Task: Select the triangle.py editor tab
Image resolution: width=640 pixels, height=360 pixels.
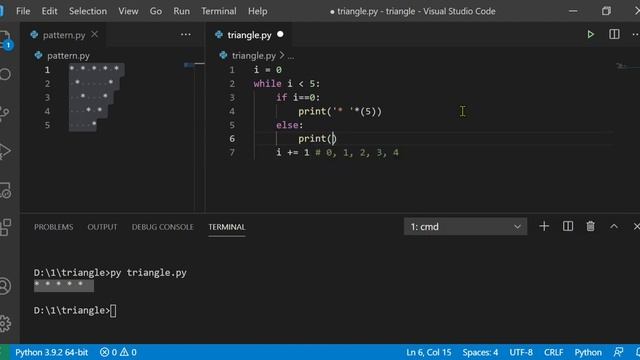Action: tap(249, 35)
